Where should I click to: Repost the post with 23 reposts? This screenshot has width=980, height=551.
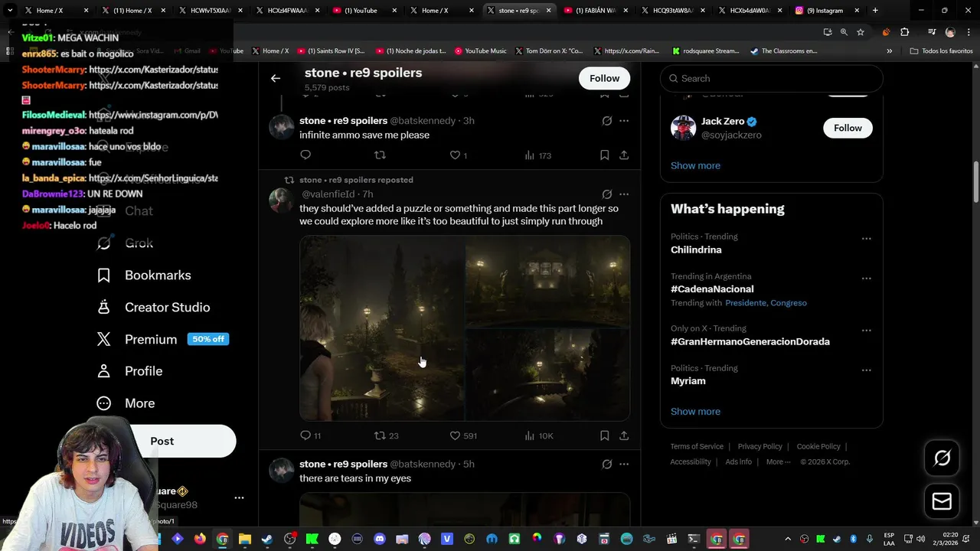(x=386, y=435)
